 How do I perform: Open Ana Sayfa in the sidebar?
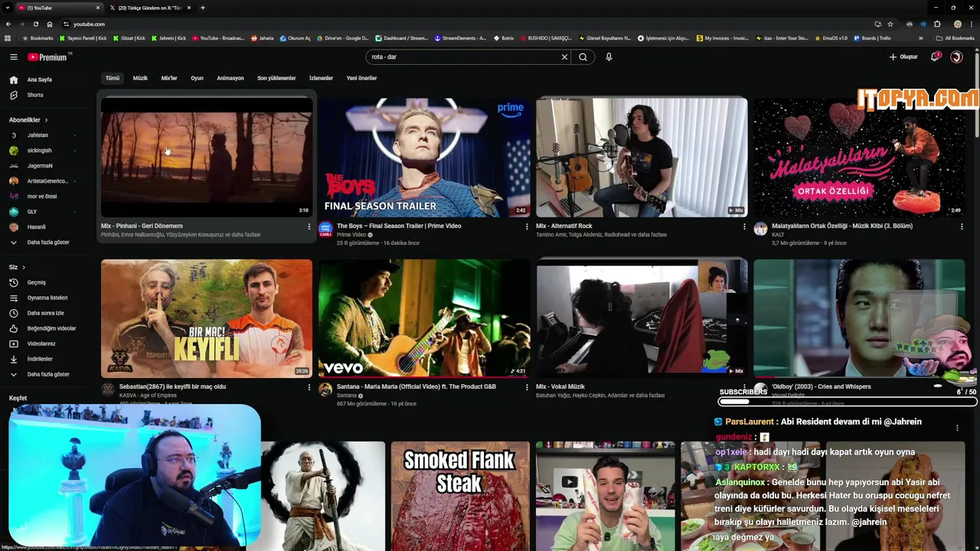40,80
